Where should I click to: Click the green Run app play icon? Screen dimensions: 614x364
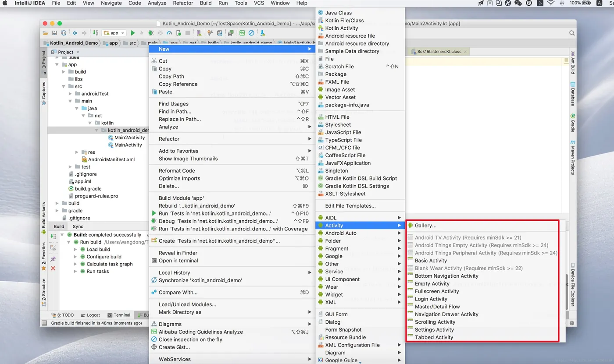coord(133,33)
